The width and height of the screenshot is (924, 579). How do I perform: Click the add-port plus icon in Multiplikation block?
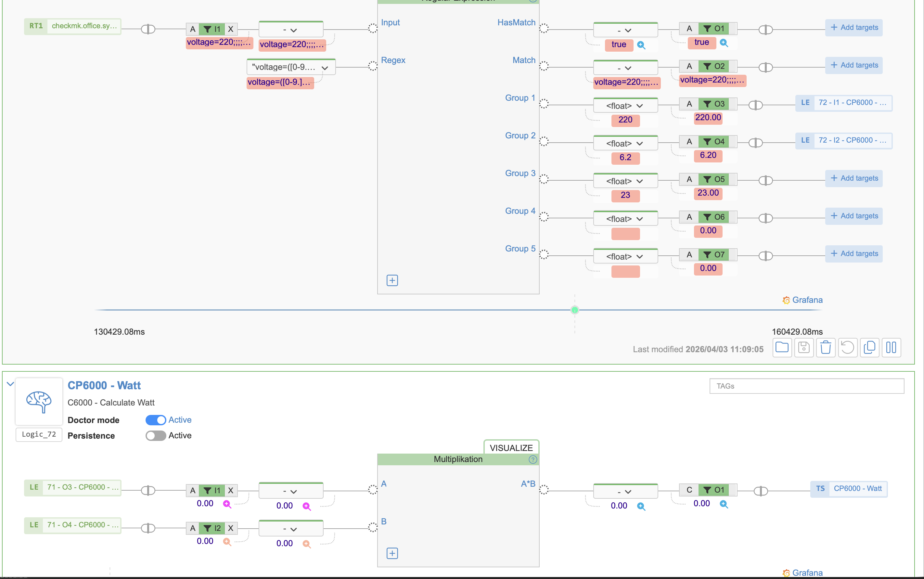(x=392, y=553)
